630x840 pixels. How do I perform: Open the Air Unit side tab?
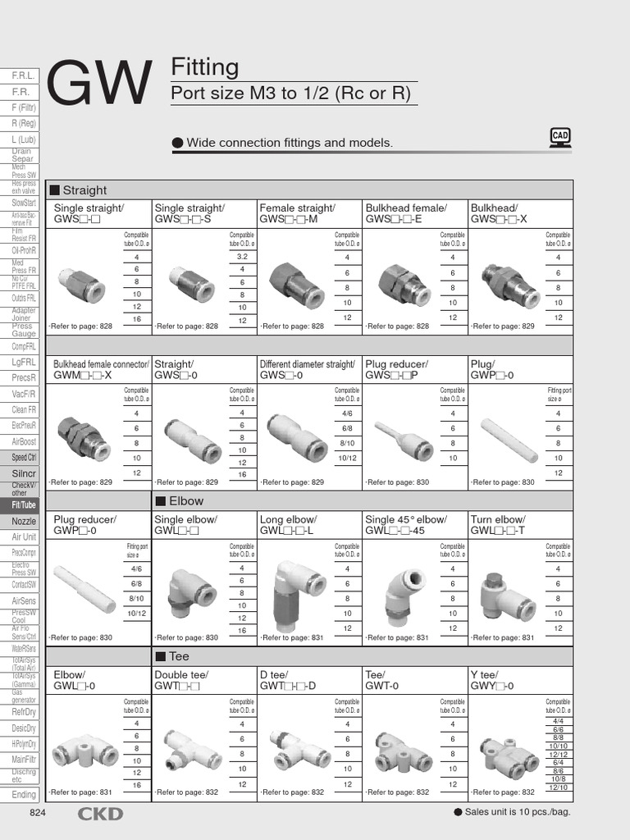pos(20,536)
